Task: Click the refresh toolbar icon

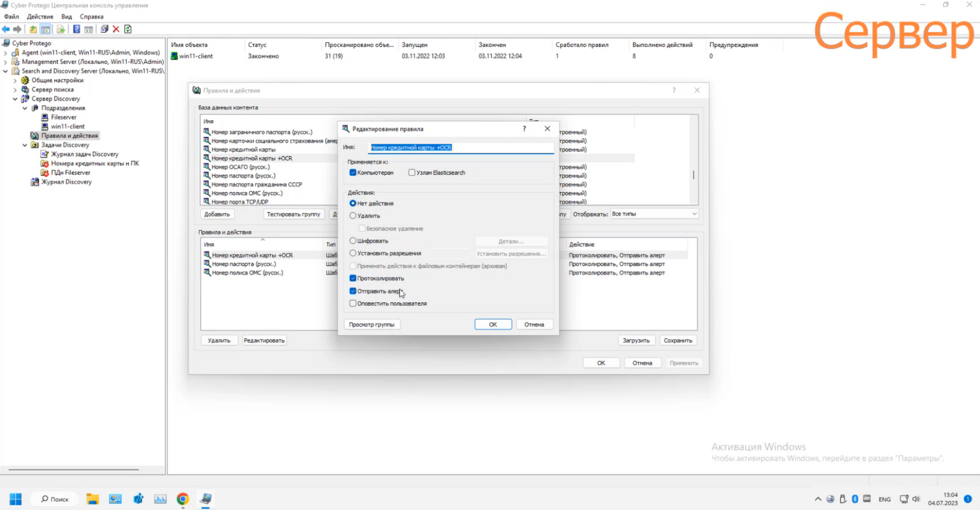Action: 128,29
